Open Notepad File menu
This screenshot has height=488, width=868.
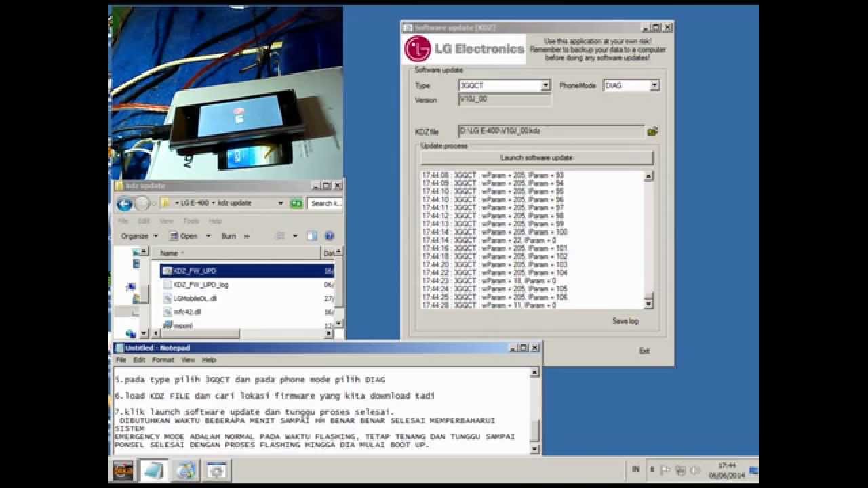tap(121, 360)
